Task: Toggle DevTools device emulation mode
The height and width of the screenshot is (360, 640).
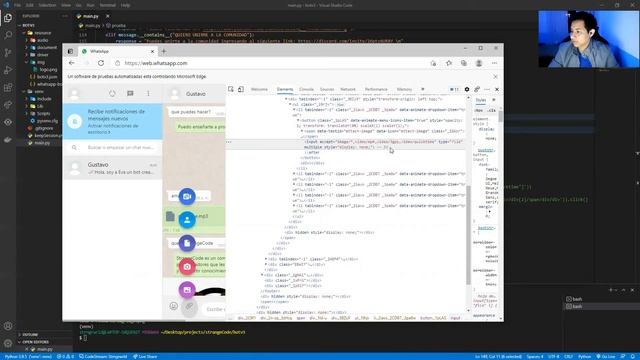Action: pos(241,89)
